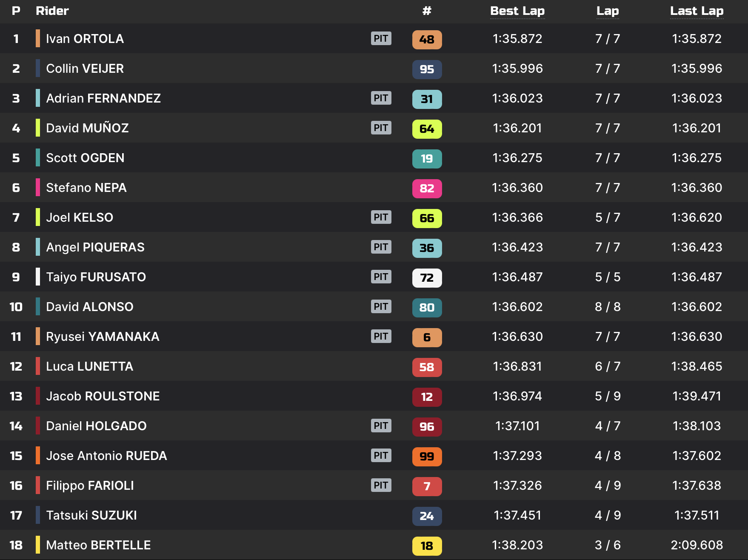Open rider Collin VEIJER
This screenshot has height=560, width=748.
coord(85,69)
